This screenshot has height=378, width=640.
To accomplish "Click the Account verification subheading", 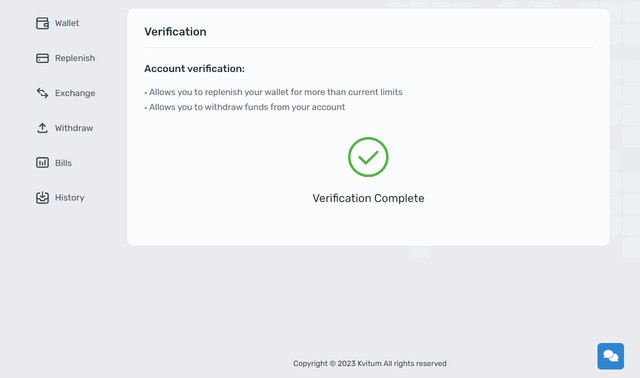I will click(x=194, y=69).
